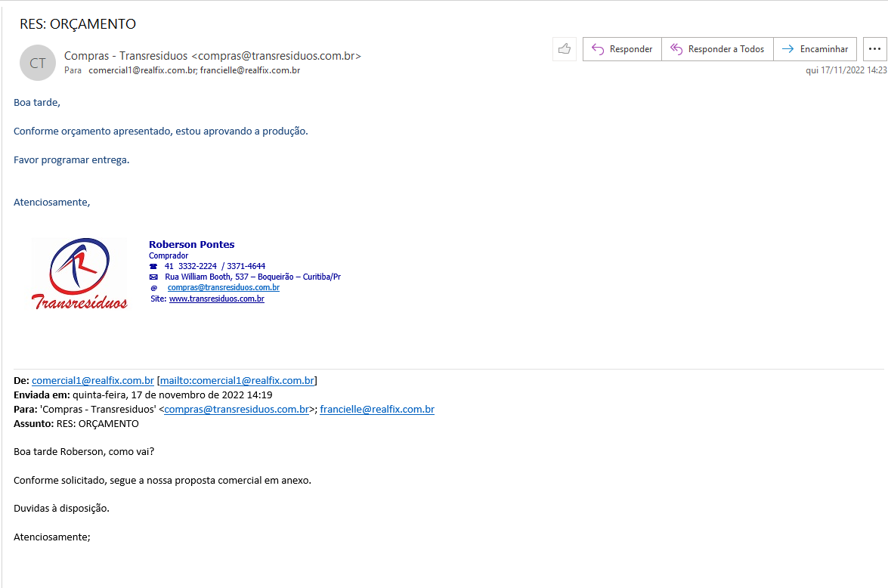Visit the www.transresiduos.com.br site link
Screen dimensions: 888x588
(216, 299)
